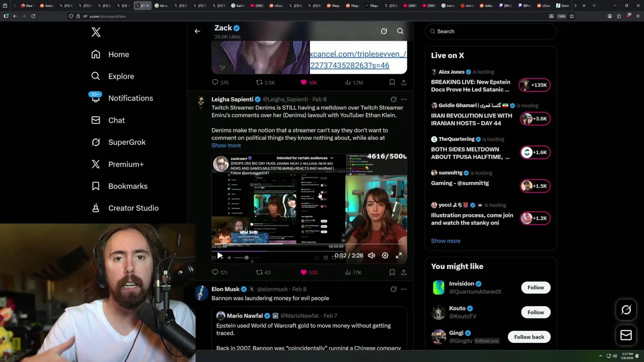Open the more menu on Elon Musk's post

point(404,289)
